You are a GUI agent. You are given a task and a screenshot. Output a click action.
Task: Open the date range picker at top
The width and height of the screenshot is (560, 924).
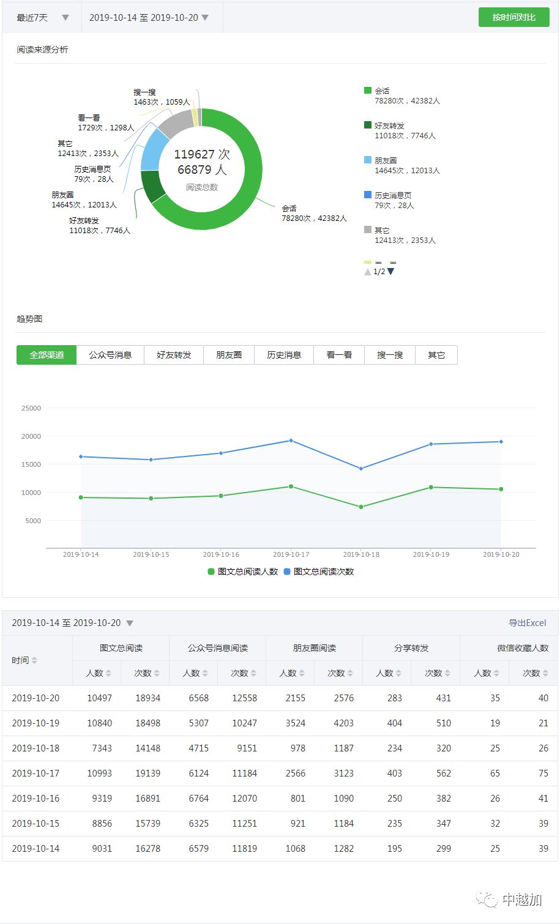pos(149,18)
